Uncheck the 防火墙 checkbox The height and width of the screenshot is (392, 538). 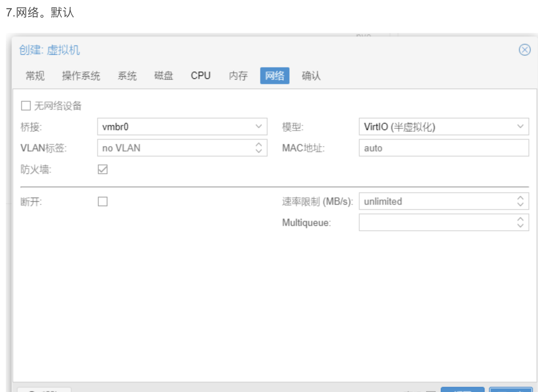pyautogui.click(x=103, y=169)
